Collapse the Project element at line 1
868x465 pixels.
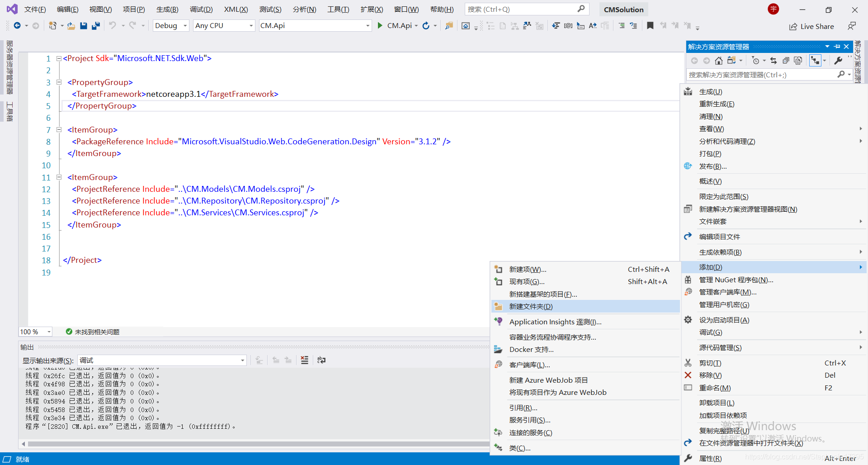(59, 58)
